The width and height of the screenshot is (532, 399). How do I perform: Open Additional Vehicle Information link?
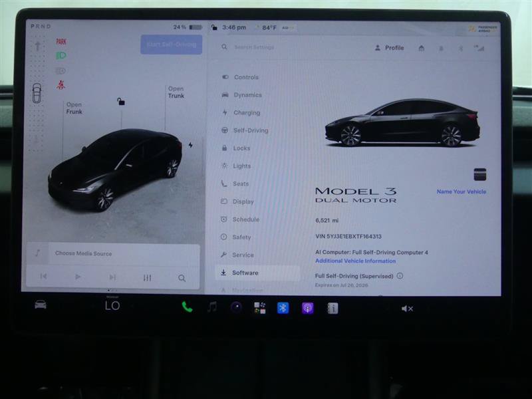point(356,261)
